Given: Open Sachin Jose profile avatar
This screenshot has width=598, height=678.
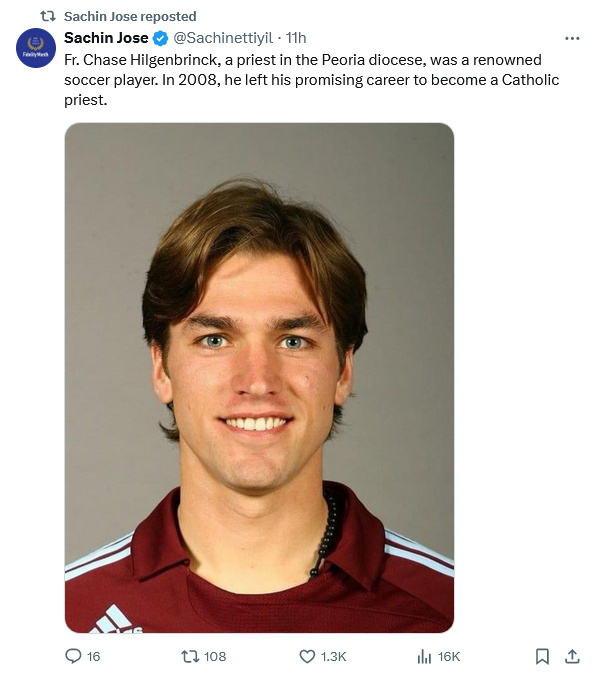Looking at the screenshot, I should pyautogui.click(x=36, y=48).
